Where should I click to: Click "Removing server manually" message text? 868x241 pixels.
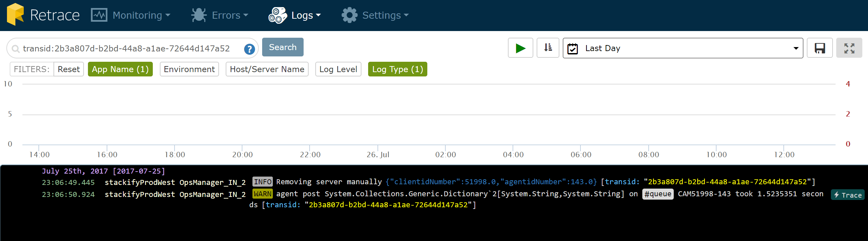pos(329,182)
